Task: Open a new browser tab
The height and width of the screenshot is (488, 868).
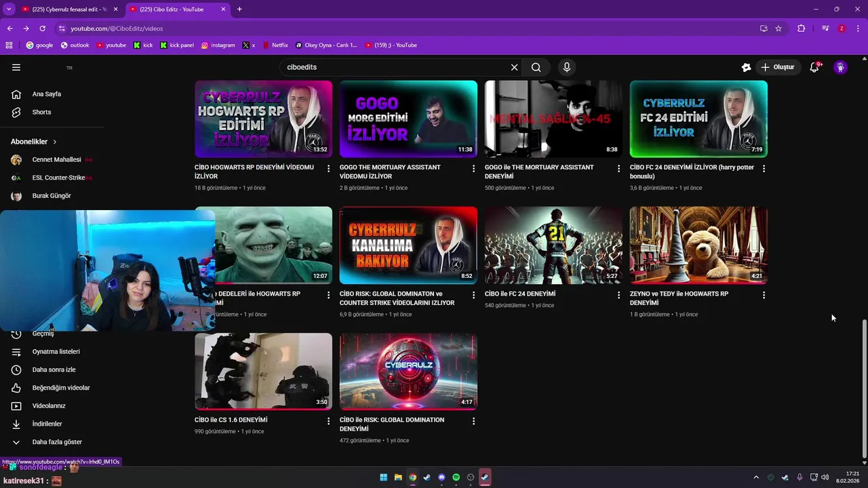Action: tap(239, 9)
